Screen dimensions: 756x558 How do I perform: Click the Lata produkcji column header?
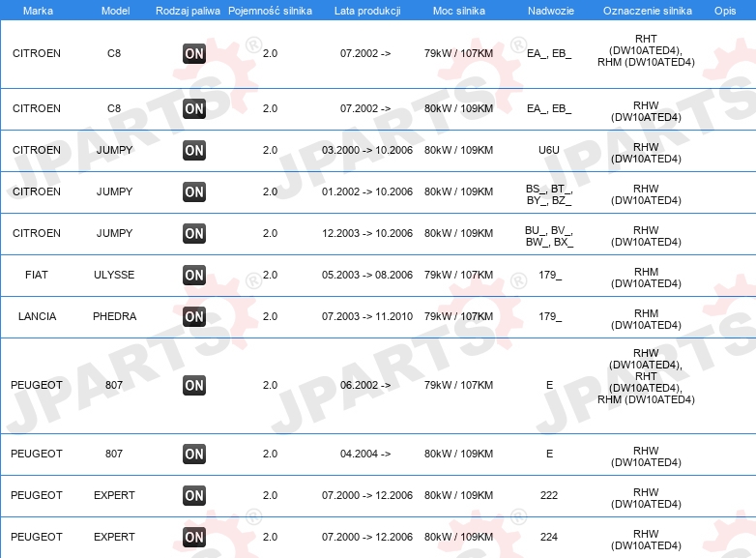click(367, 11)
